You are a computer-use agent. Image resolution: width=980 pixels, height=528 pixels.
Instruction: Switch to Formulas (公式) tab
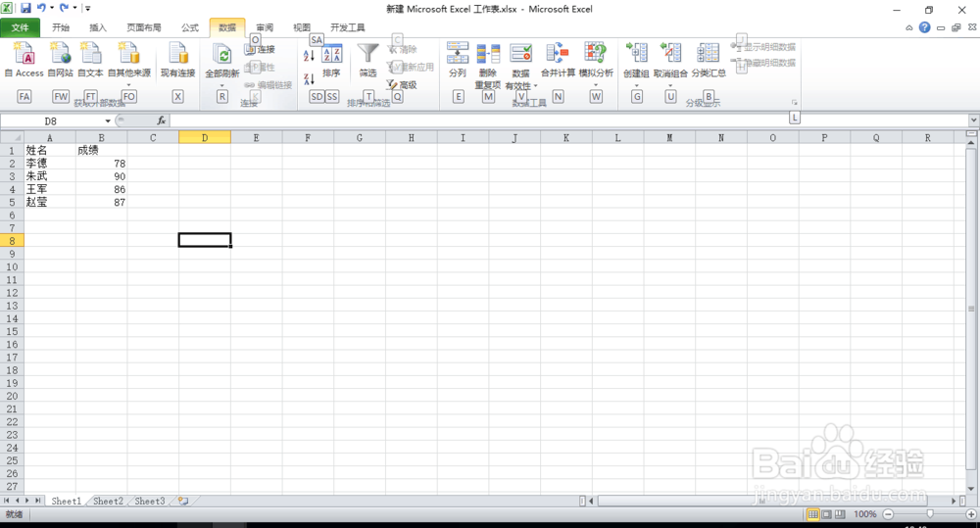[x=190, y=27]
